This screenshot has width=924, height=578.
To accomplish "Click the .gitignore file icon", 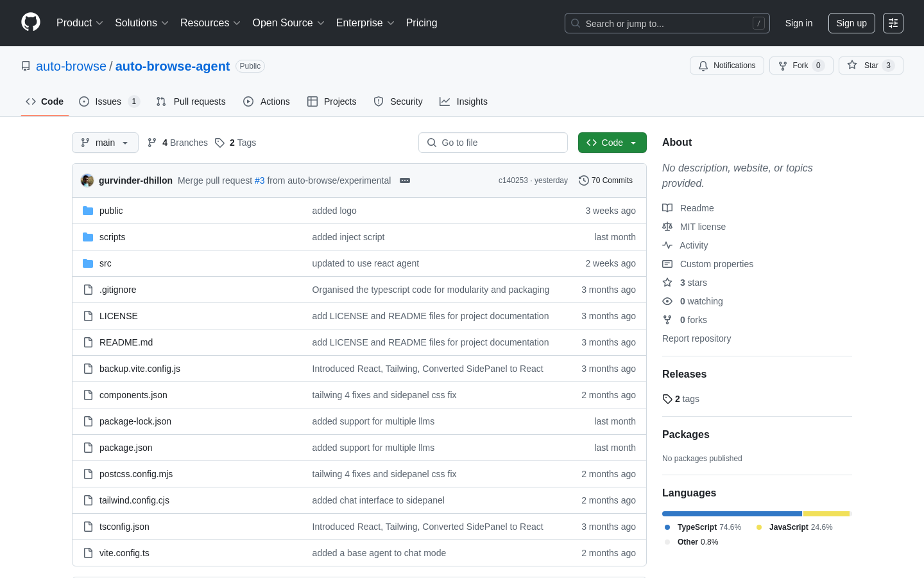I will pos(88,290).
